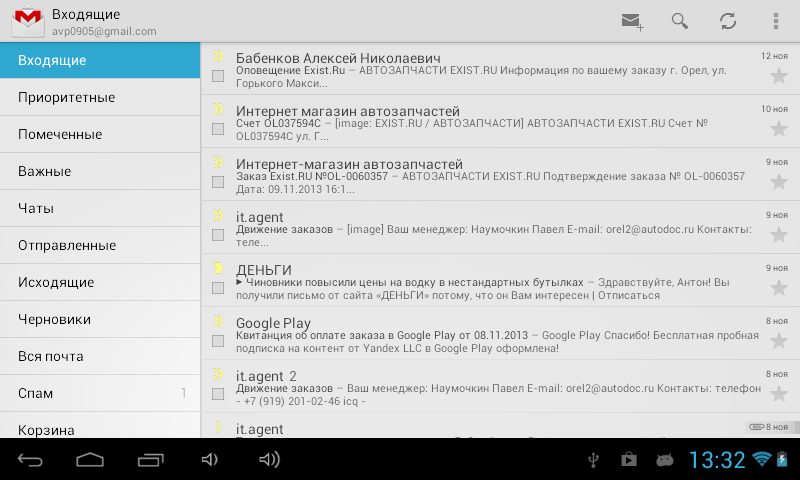Star the Google Play receipt email
Screen dimensions: 800x480
click(778, 341)
